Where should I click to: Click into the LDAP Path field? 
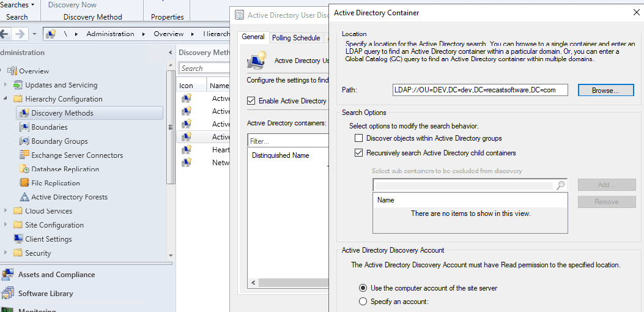480,90
